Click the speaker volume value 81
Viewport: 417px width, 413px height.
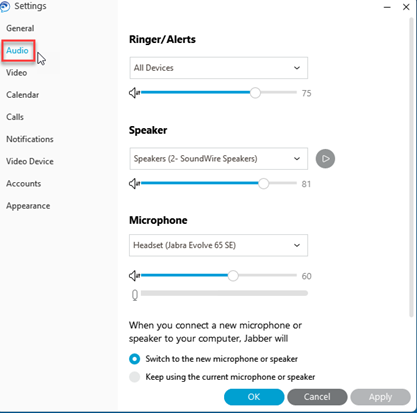(306, 184)
